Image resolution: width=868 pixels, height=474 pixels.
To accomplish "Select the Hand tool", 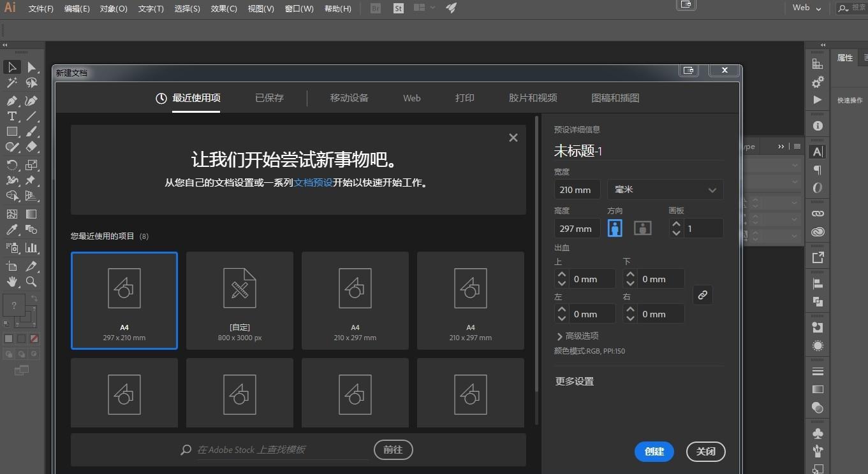I will tap(11, 282).
